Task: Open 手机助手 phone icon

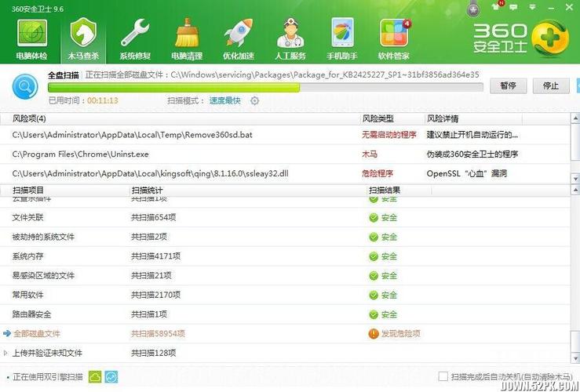Action: click(342, 32)
